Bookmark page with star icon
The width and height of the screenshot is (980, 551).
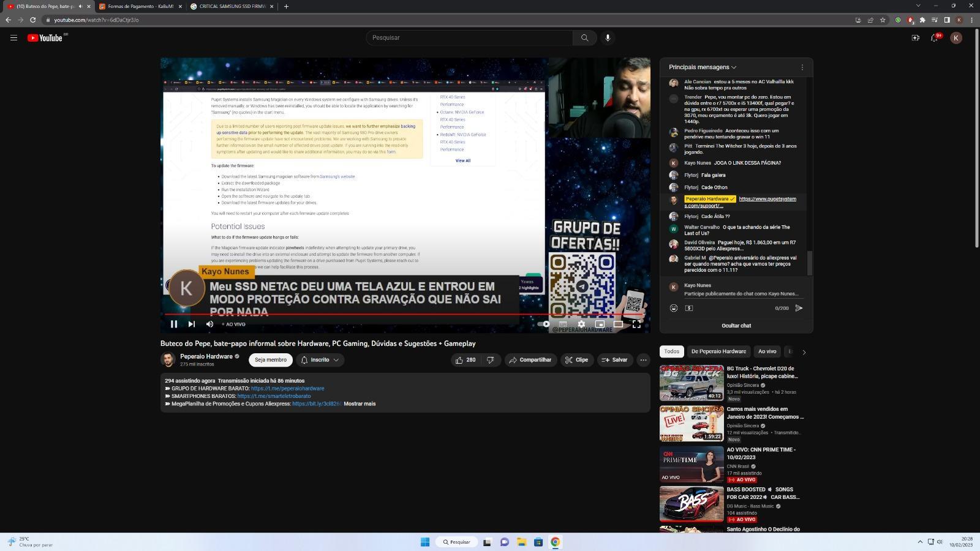tap(883, 20)
